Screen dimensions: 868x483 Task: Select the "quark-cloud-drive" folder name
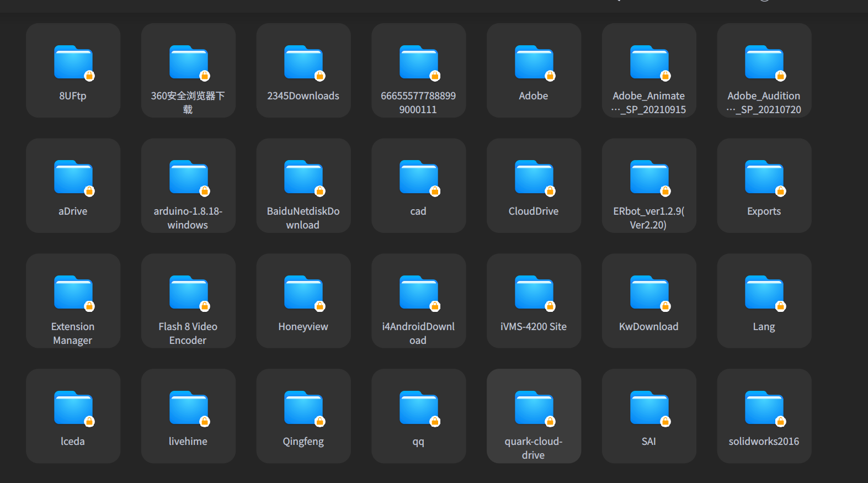534,448
